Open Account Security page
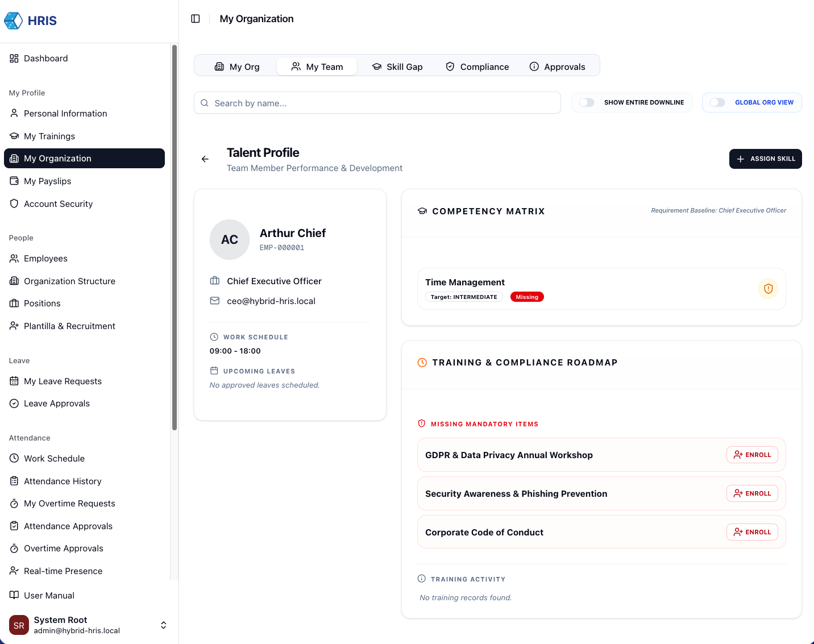 (58, 204)
